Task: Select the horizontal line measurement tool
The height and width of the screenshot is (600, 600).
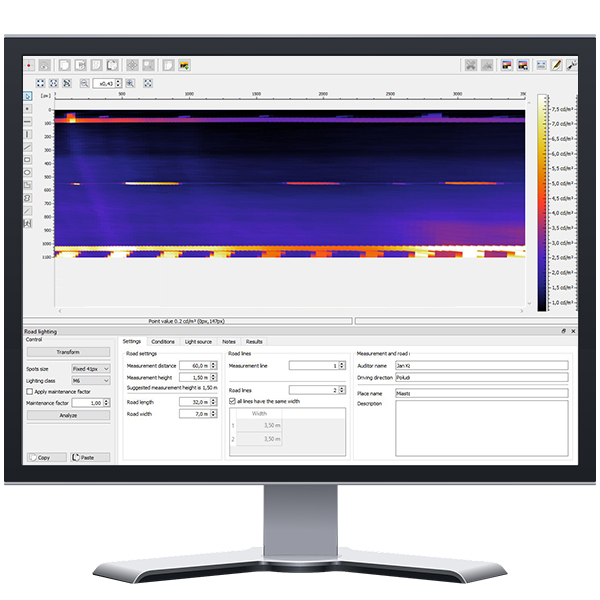Action: (28, 122)
